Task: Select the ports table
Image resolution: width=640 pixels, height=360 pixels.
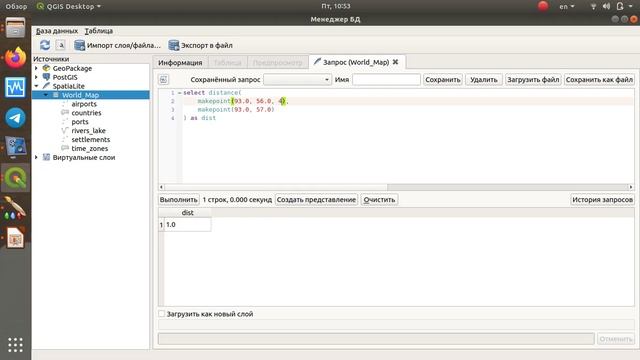Action: 80,122
